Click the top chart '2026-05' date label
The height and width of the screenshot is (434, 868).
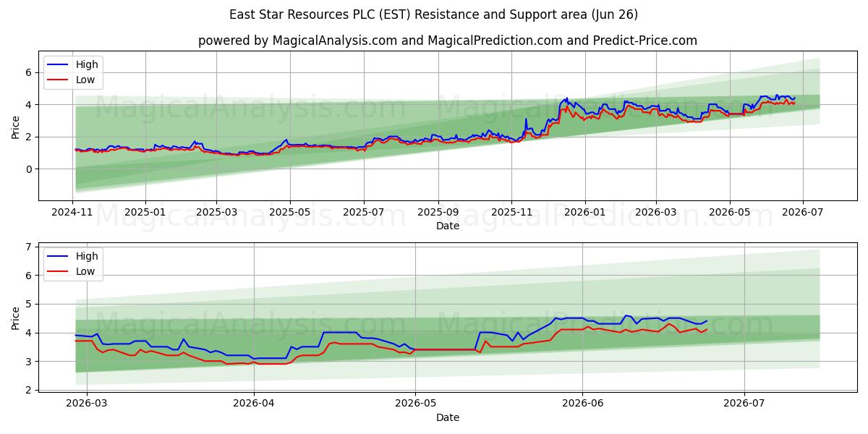click(x=729, y=212)
